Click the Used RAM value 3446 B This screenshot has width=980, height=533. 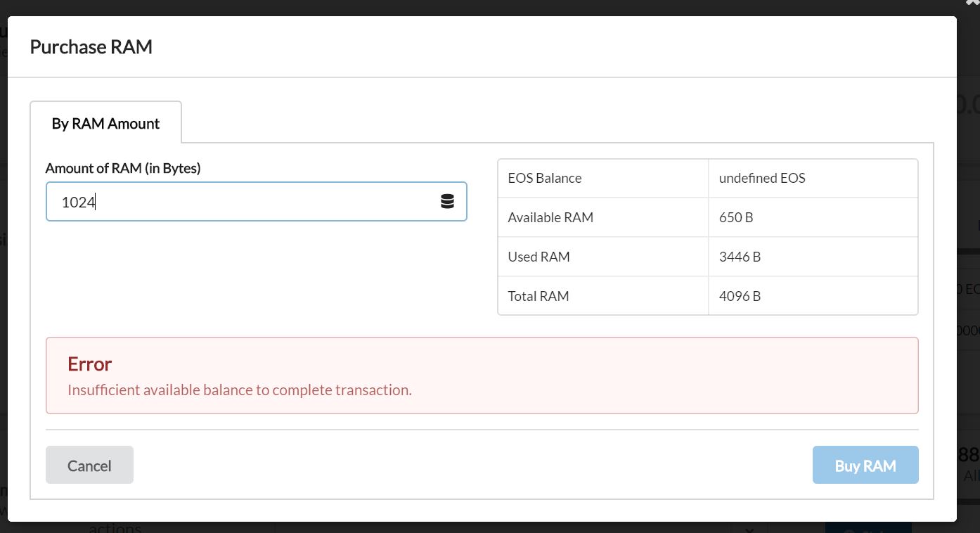[740, 256]
